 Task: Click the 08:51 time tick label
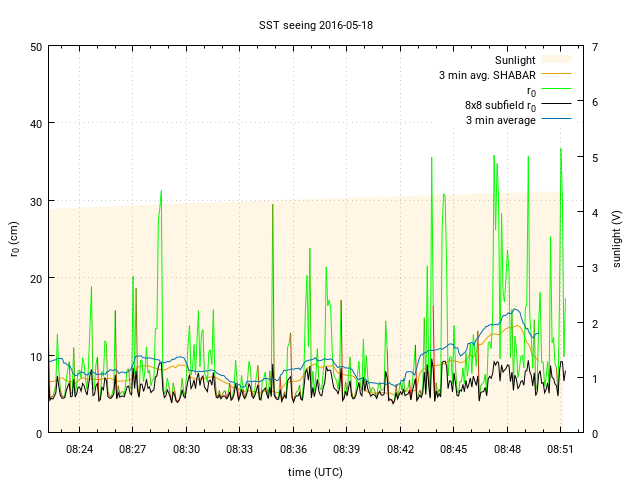[560, 450]
